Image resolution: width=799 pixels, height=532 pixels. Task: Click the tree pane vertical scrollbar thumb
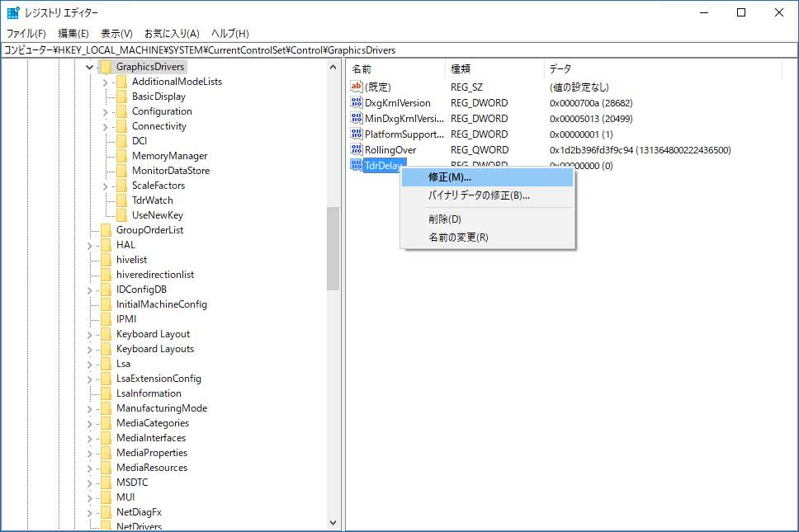point(333,248)
